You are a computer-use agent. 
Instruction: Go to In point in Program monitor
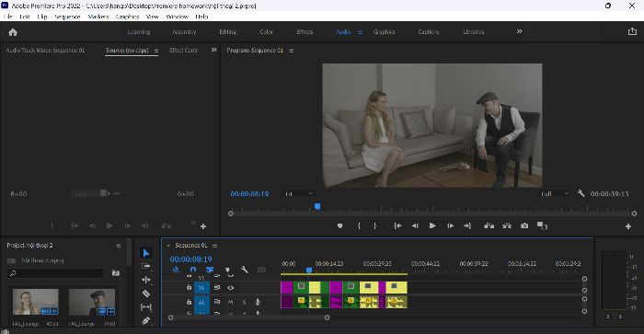397,226
